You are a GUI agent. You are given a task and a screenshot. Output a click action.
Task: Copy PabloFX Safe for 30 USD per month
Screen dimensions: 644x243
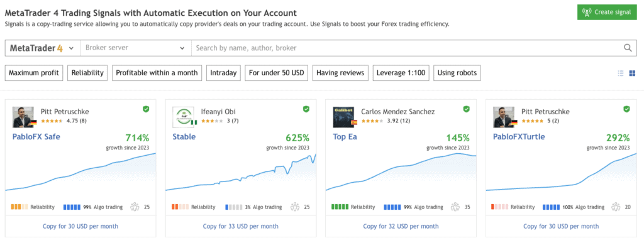80,226
